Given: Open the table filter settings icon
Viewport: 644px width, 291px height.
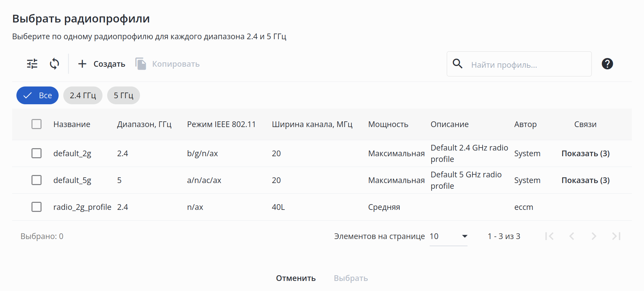Looking at the screenshot, I should (x=32, y=64).
